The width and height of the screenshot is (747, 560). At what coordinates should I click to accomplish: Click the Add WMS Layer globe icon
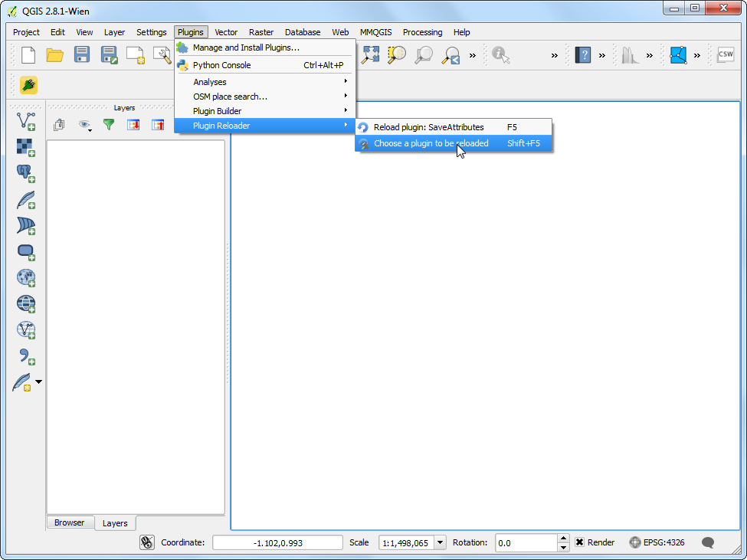coord(26,277)
